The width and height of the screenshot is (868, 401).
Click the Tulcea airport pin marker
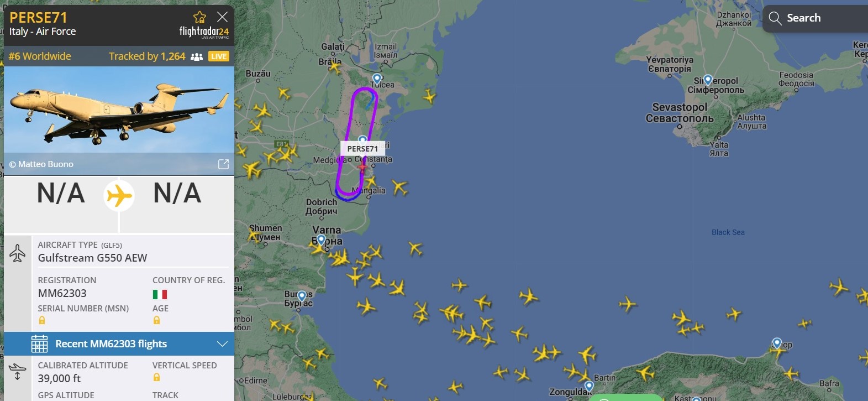pyautogui.click(x=377, y=79)
